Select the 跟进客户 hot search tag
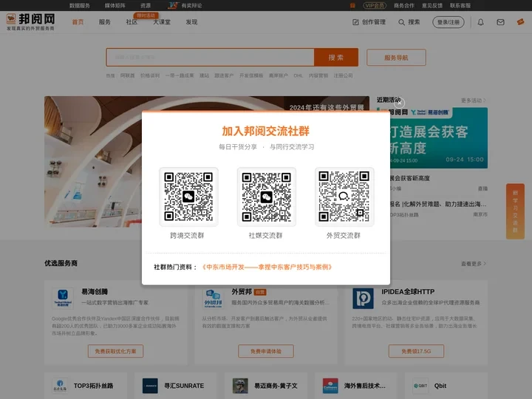532x399 pixels. coord(224,75)
